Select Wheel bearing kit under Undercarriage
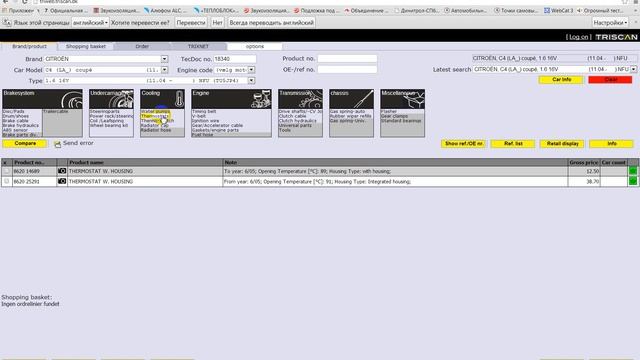This screenshot has width=640, height=360. [x=109, y=126]
